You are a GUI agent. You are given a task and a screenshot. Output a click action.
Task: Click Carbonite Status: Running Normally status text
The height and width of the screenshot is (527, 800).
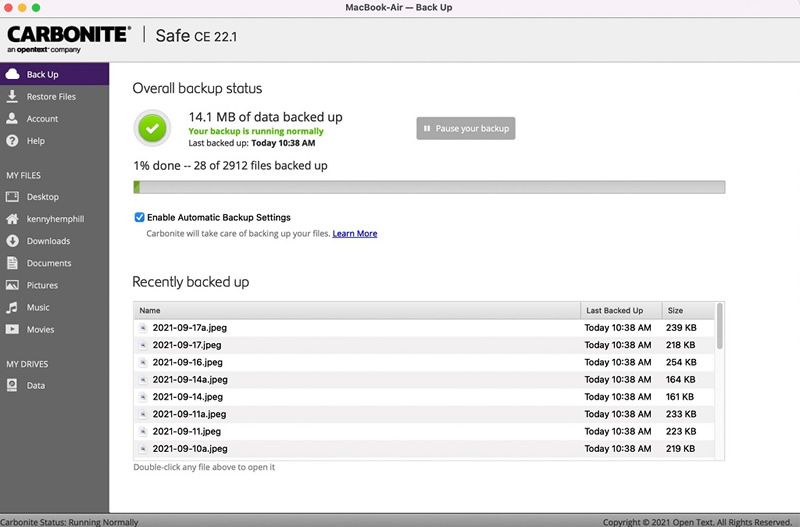pos(69,522)
